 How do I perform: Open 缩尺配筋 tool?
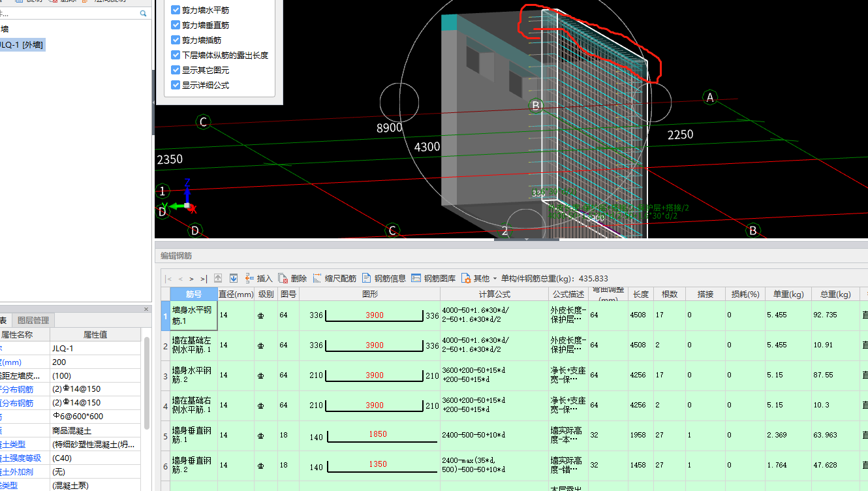click(334, 278)
